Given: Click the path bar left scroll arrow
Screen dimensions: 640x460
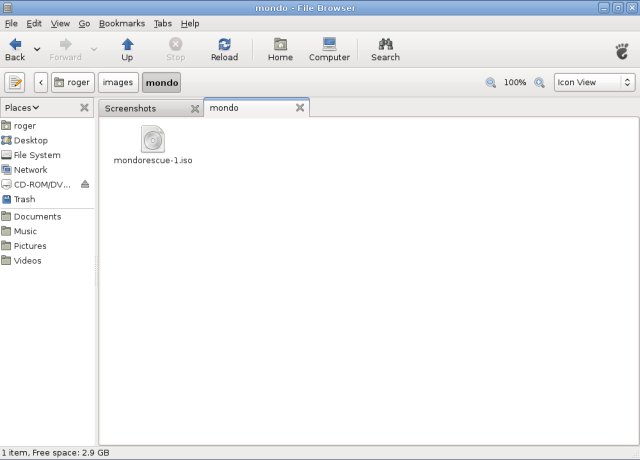Looking at the screenshot, I should click(41, 82).
